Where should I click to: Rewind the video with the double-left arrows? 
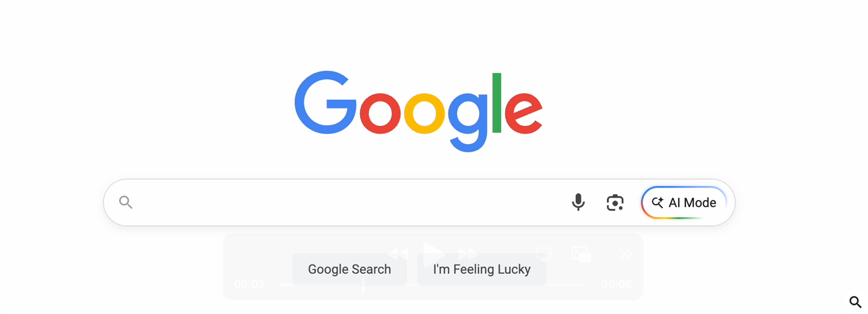(x=398, y=254)
